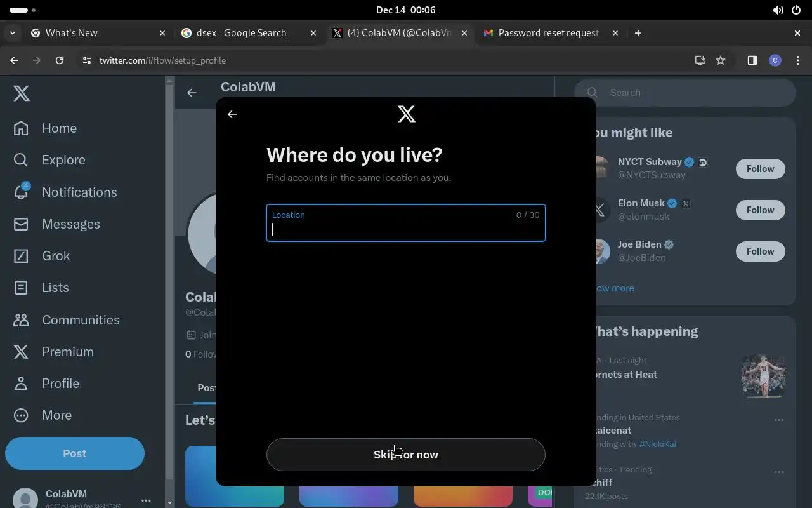The width and height of the screenshot is (812, 508).
Task: Open the Activities overview pill
Action: click(23, 10)
